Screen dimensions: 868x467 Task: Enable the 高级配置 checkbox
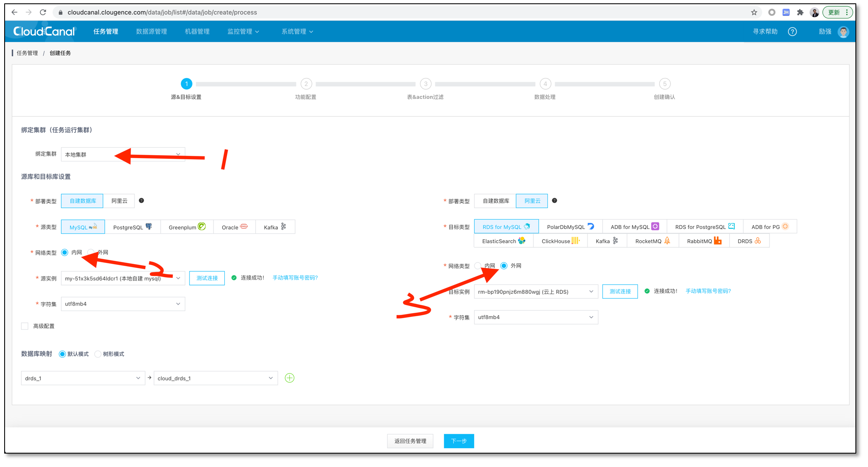click(x=25, y=326)
